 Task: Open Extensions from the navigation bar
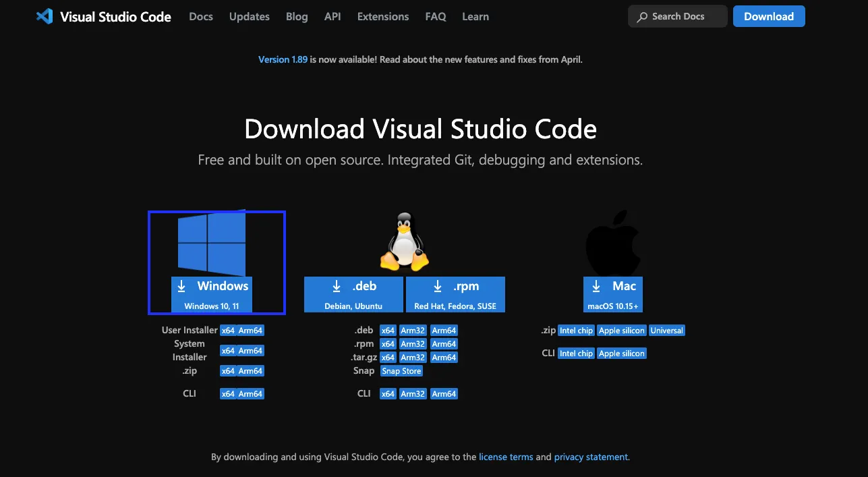click(x=383, y=16)
